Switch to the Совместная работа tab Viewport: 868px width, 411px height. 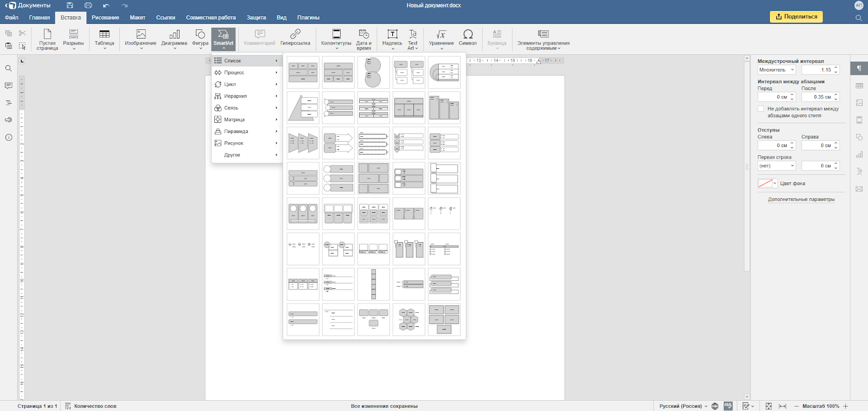pyautogui.click(x=211, y=17)
